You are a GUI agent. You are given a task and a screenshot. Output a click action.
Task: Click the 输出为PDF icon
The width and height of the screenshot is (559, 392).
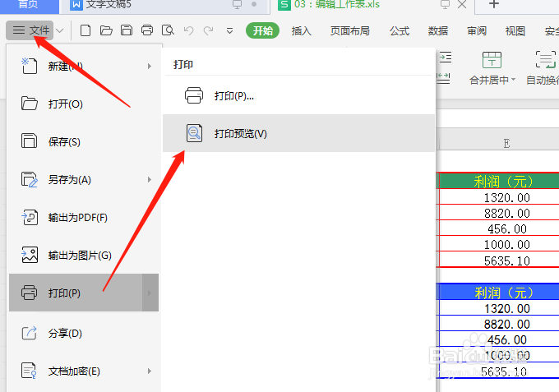pos(30,217)
